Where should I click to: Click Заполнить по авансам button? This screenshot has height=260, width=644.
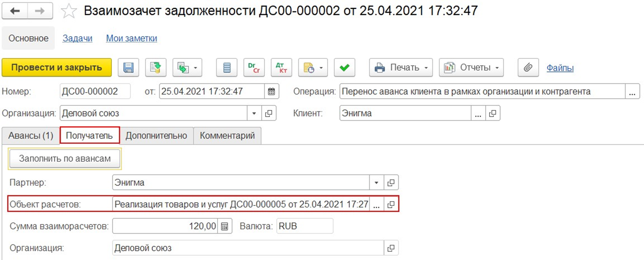(x=65, y=159)
